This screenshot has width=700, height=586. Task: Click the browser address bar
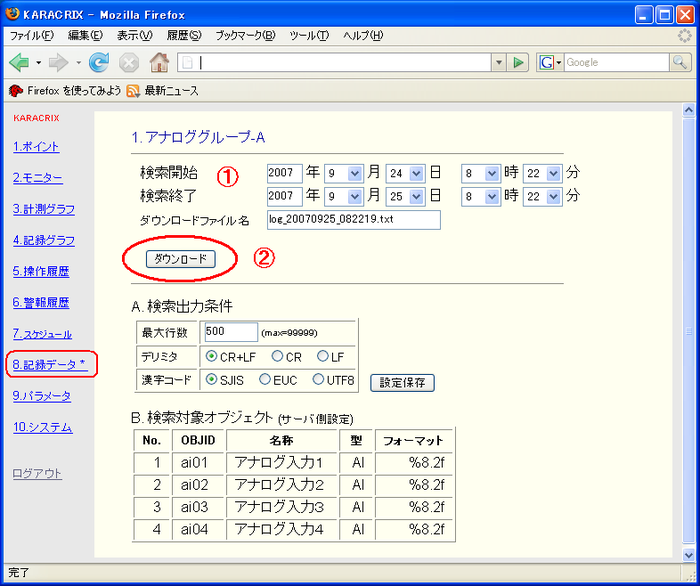pyautogui.click(x=335, y=62)
